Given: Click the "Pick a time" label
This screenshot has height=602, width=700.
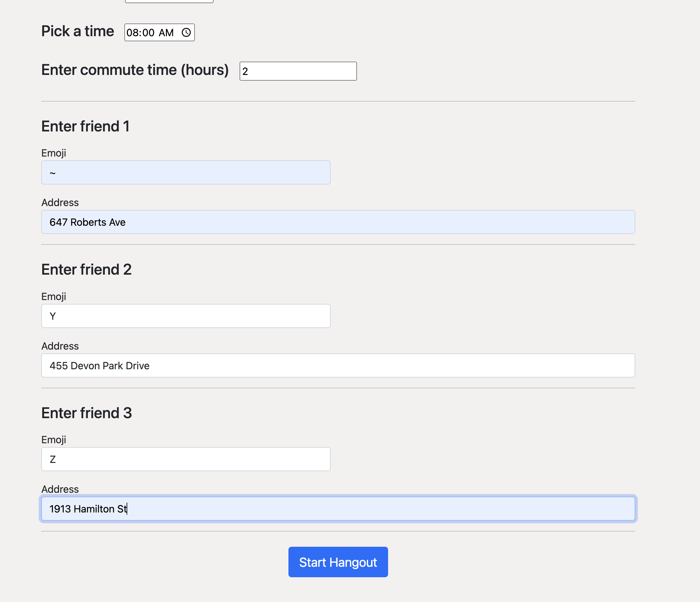Looking at the screenshot, I should (x=77, y=31).
